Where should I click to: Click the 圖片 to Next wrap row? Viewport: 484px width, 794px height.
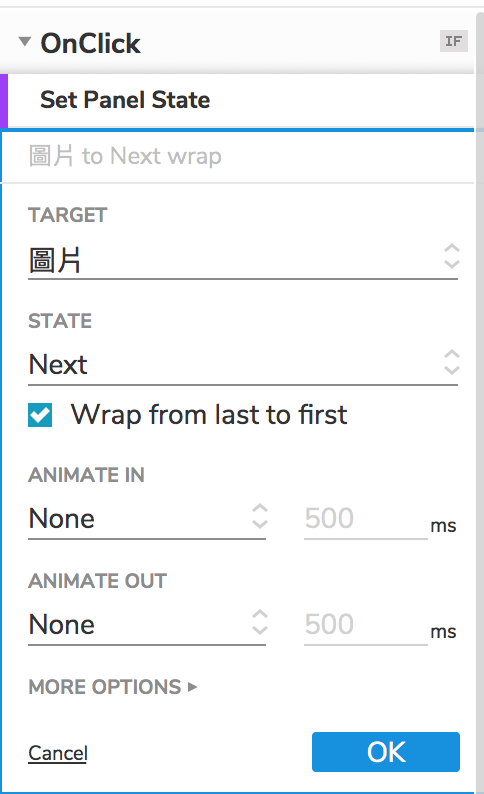[237, 156]
